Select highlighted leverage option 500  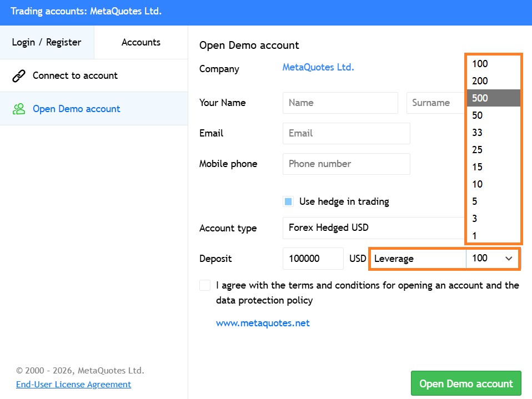493,98
